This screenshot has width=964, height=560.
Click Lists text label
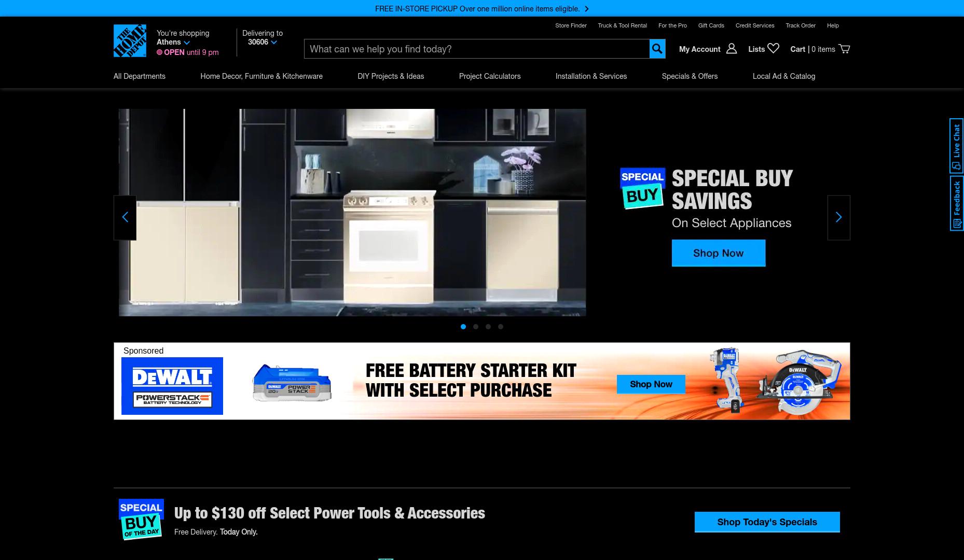[756, 49]
